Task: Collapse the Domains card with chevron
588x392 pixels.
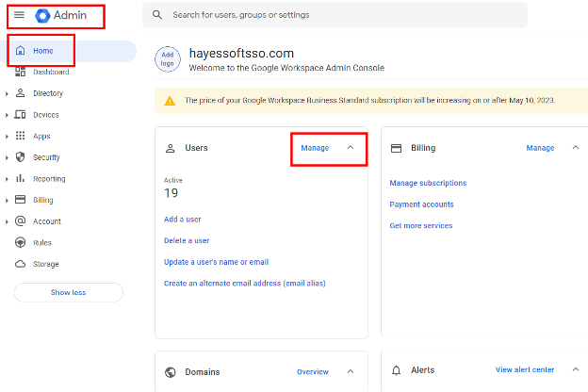Action: (351, 371)
